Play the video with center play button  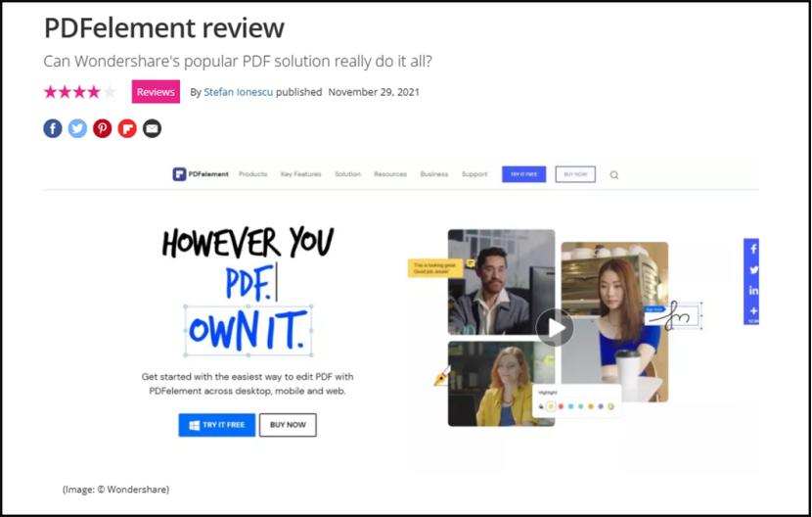555,327
